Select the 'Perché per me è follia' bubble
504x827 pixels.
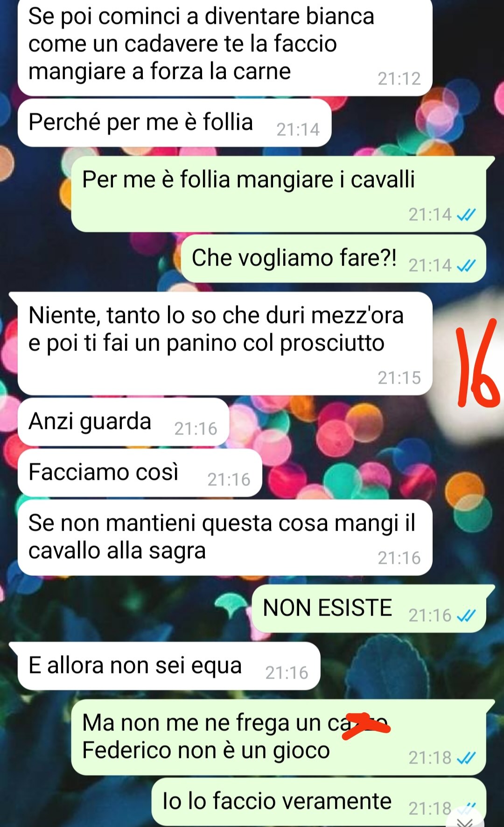[x=175, y=123]
